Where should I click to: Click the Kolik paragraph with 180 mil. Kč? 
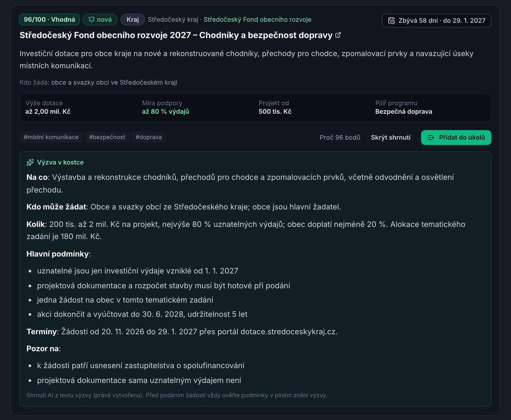tap(246, 230)
